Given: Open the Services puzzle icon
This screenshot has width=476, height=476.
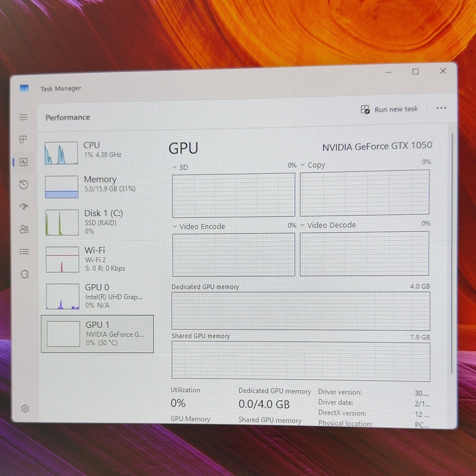Looking at the screenshot, I should click(25, 274).
